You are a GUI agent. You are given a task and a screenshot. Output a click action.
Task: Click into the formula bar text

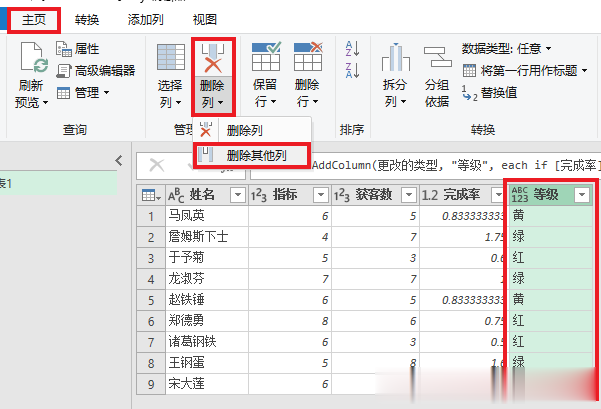[454, 166]
